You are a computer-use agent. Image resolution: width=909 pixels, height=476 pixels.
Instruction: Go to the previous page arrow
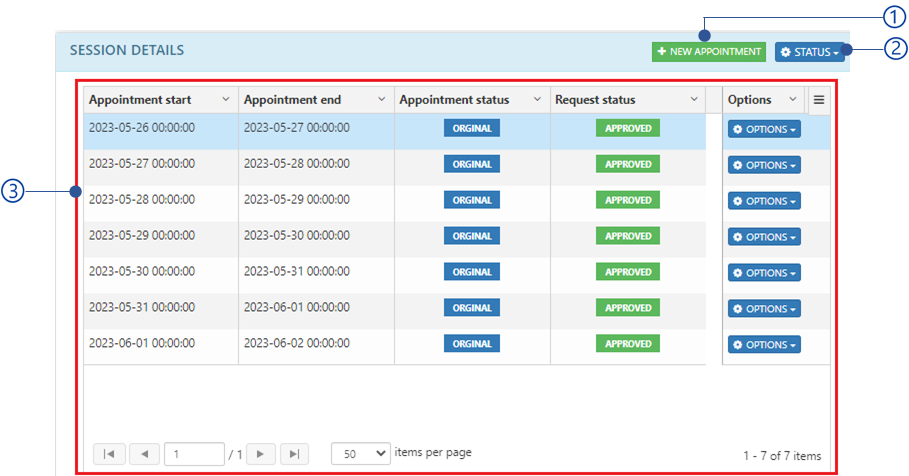[x=143, y=454]
